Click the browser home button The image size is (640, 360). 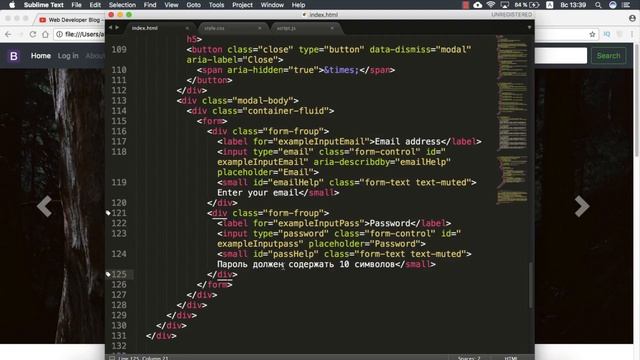(45, 34)
